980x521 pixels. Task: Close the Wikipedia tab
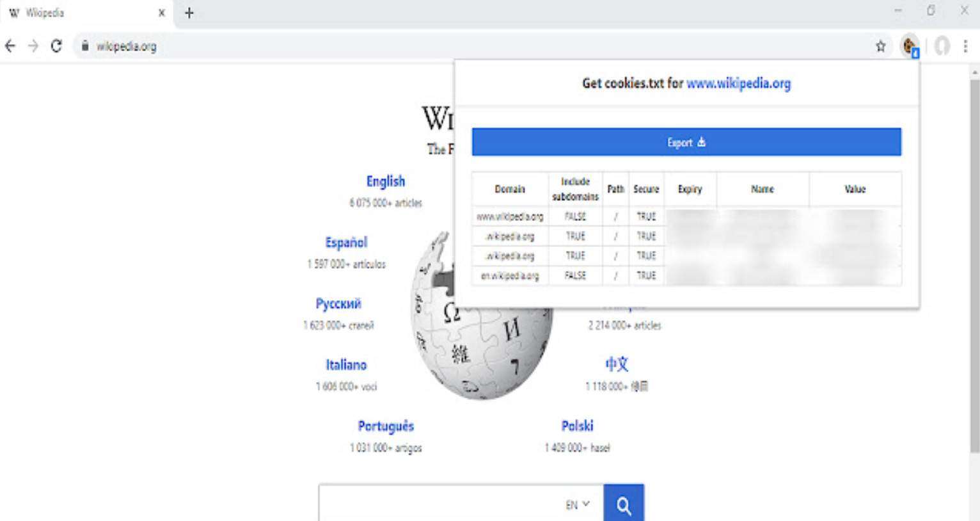(x=162, y=13)
